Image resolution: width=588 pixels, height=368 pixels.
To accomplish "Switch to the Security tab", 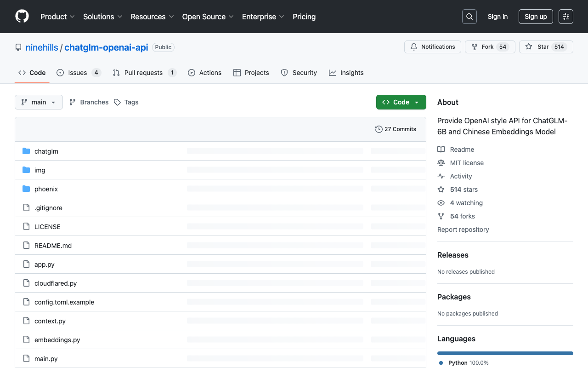I will coord(299,73).
